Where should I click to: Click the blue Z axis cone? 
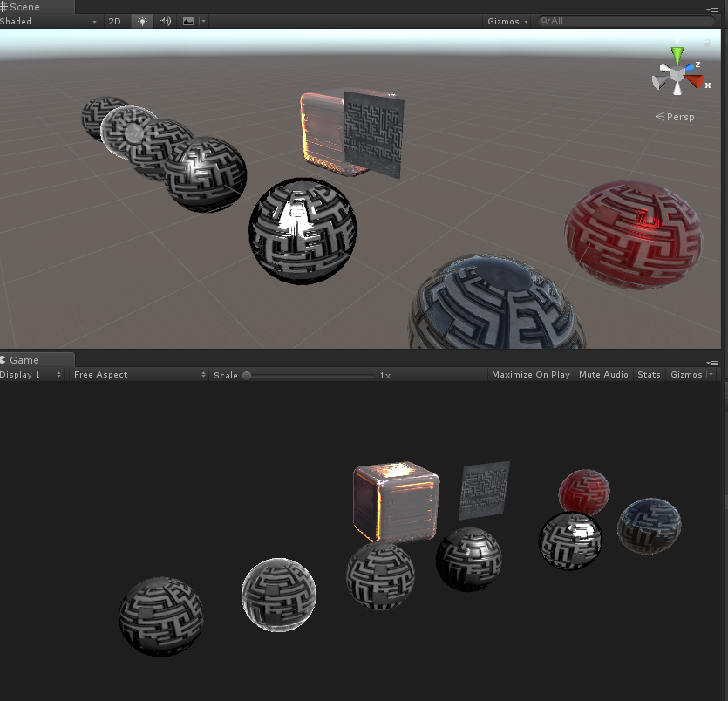(x=690, y=68)
